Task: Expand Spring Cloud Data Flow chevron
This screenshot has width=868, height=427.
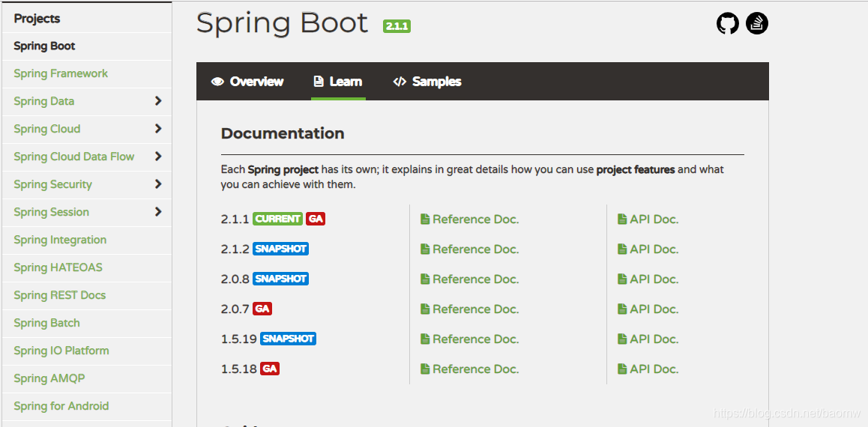Action: point(158,156)
